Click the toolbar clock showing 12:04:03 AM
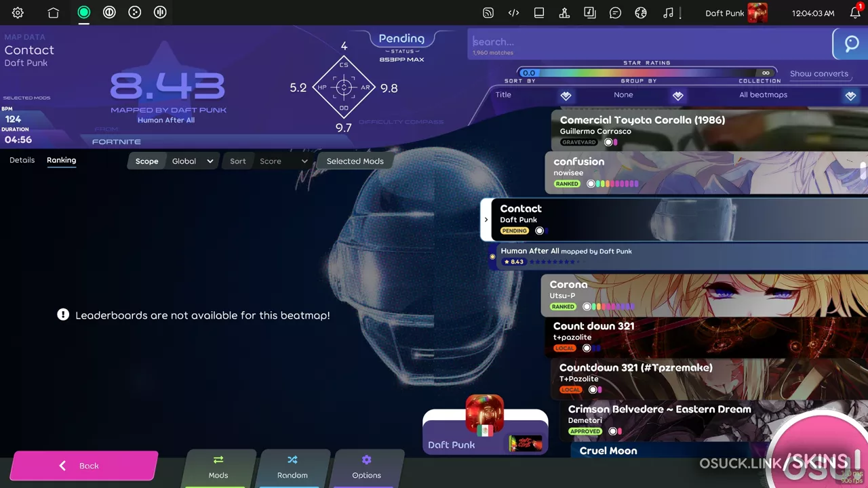 coord(813,13)
